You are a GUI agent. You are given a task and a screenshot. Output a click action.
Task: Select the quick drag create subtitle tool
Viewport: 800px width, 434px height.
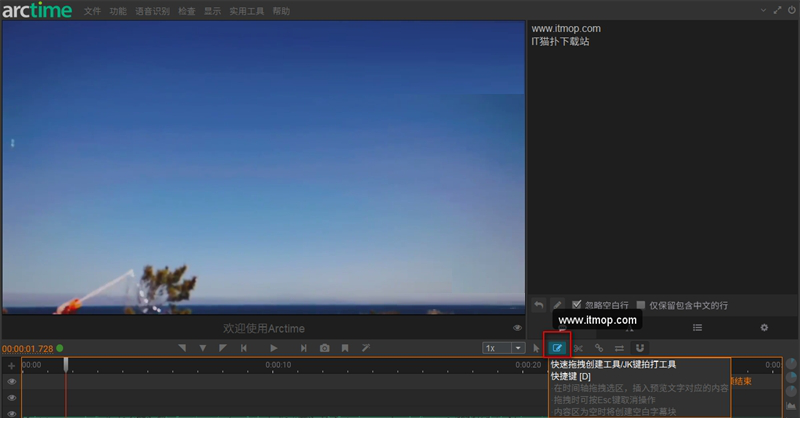[557, 348]
